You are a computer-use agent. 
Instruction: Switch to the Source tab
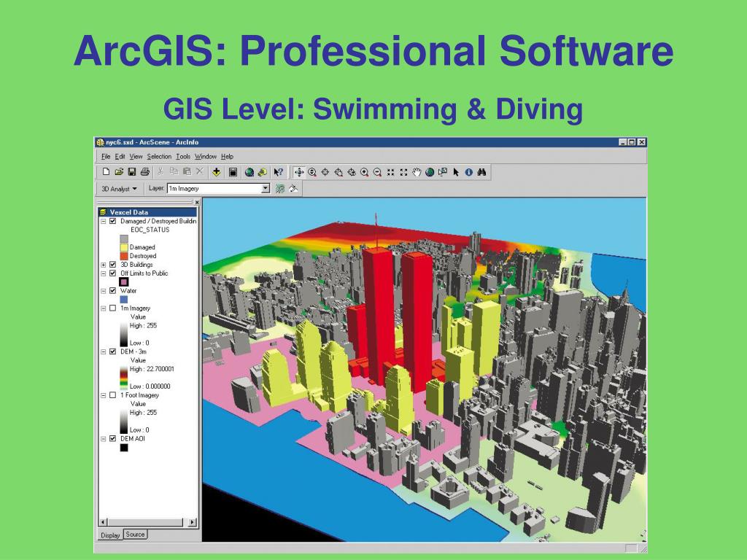(x=135, y=534)
